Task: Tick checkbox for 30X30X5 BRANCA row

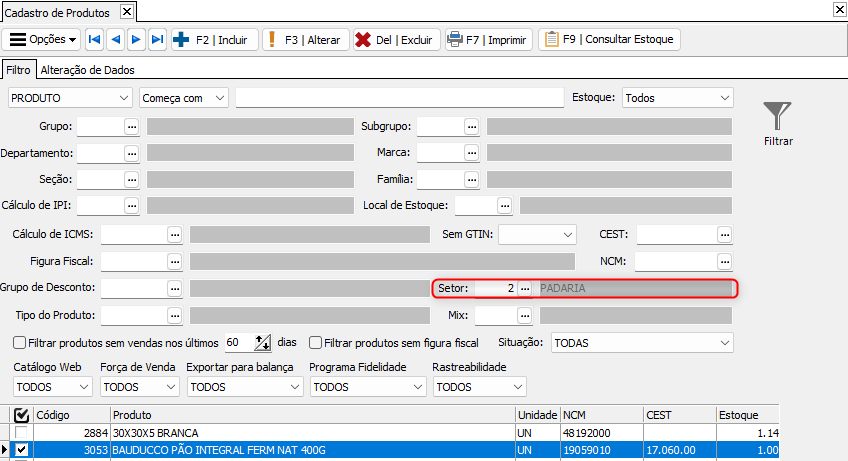Action: [21, 432]
